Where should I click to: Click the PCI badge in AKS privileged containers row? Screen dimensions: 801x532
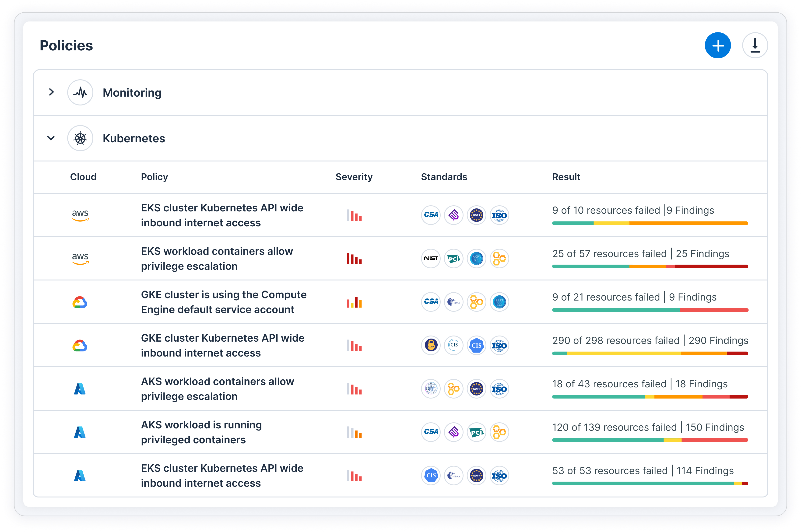pos(476,432)
